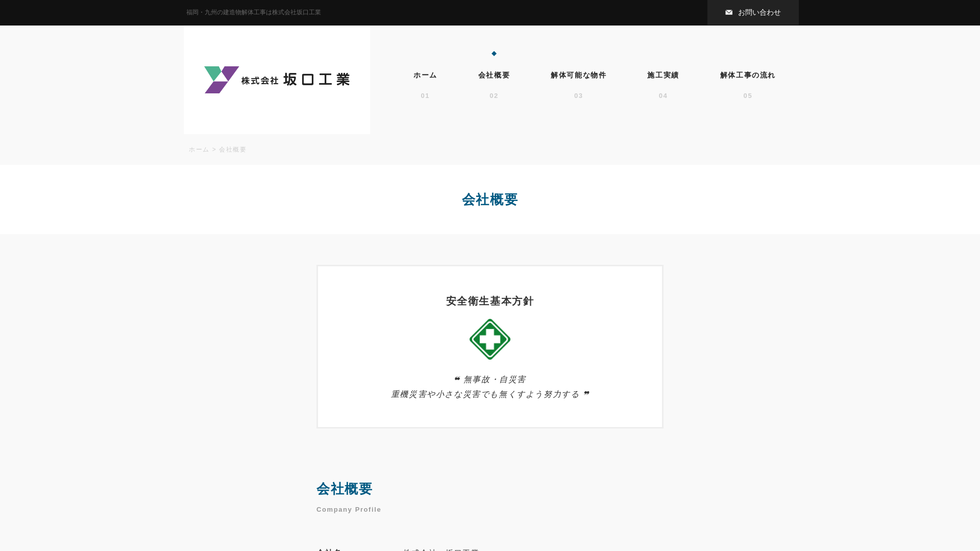Screen dimensions: 980x551
Task: Click the mail envelope icon in お問い合わせ button
Action: (729, 12)
